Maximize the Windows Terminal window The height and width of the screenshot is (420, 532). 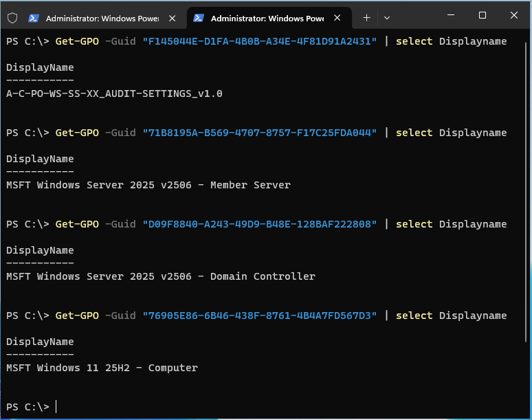pyautogui.click(x=482, y=15)
